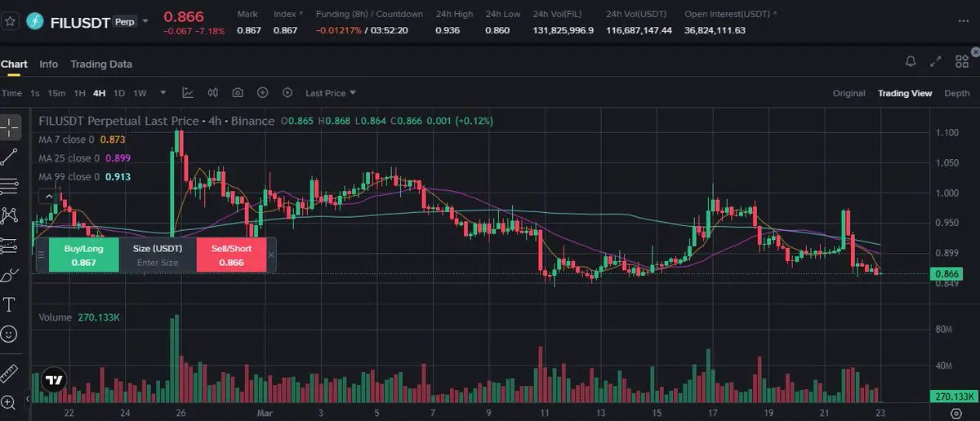This screenshot has height=421, width=980.
Task: Open the technical indicators chart icon
Action: (188, 93)
